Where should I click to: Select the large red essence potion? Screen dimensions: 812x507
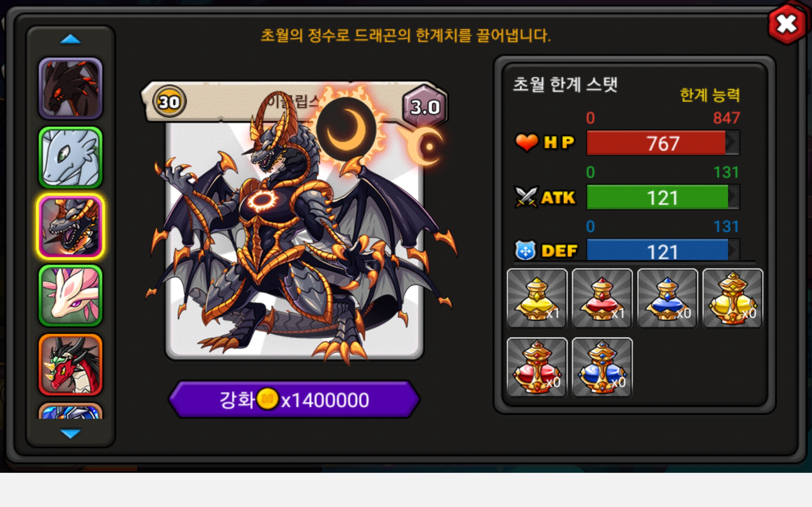coord(537,367)
